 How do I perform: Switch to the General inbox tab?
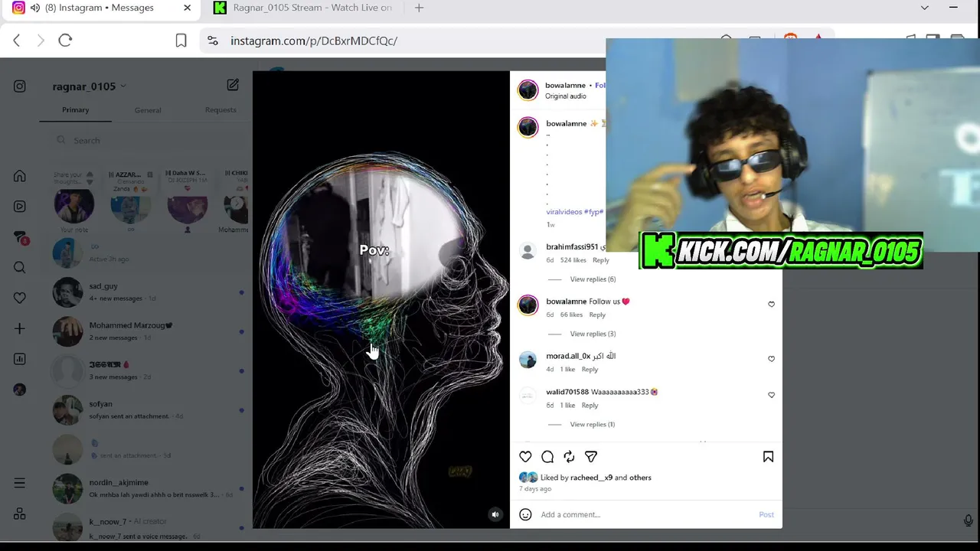148,110
